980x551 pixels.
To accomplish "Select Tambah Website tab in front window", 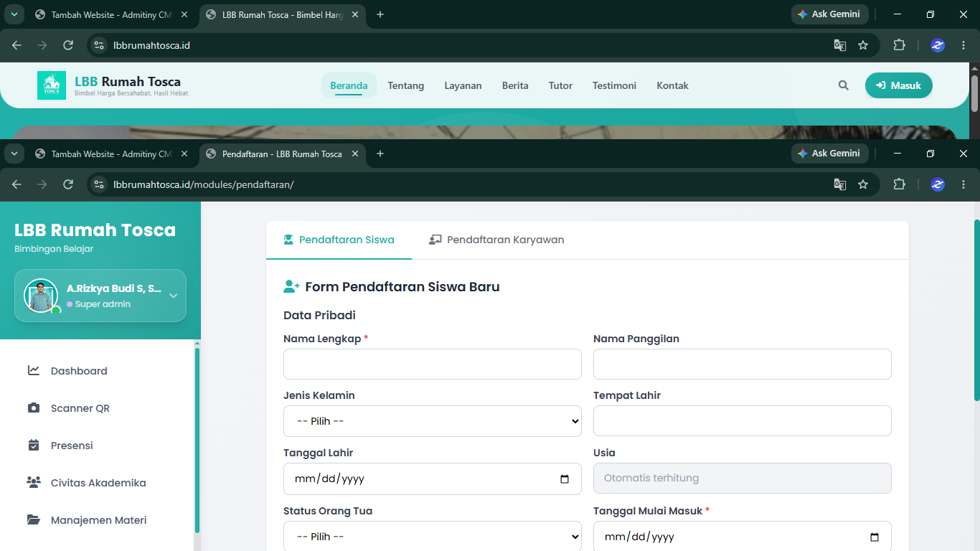I will (x=110, y=154).
